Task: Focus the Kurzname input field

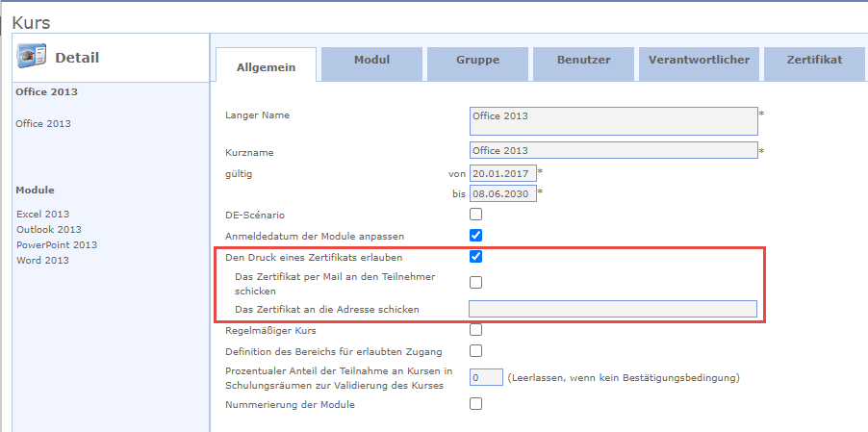Action: (612, 150)
